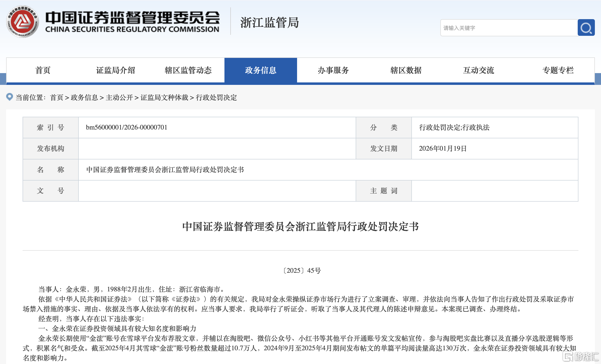Image resolution: width=601 pixels, height=364 pixels.
Task: Open the 主动公开 breadcrumb link
Action: click(119, 97)
